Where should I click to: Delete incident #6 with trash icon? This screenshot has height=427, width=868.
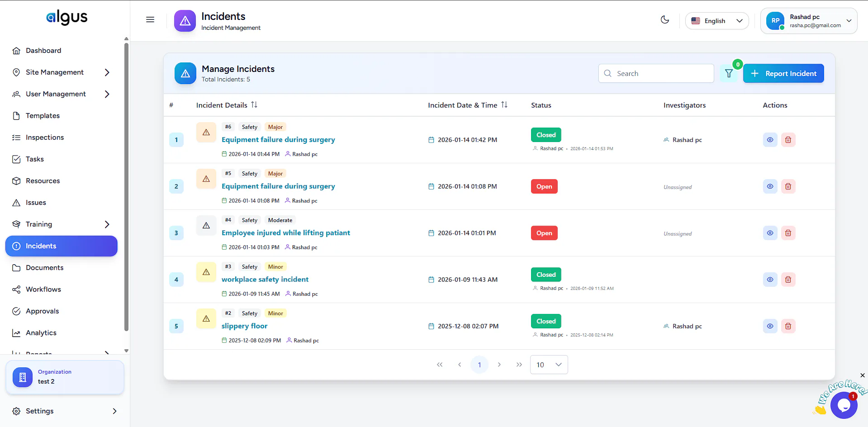click(x=788, y=140)
